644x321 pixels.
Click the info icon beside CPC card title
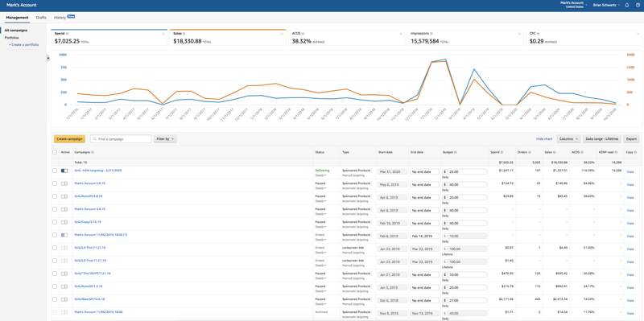click(538, 33)
